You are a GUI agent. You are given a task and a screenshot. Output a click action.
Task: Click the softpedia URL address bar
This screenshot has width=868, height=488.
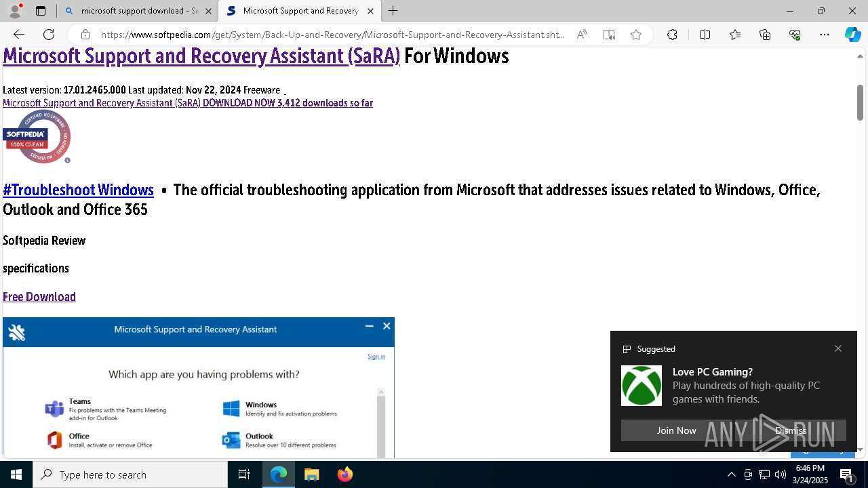pyautogui.click(x=332, y=35)
